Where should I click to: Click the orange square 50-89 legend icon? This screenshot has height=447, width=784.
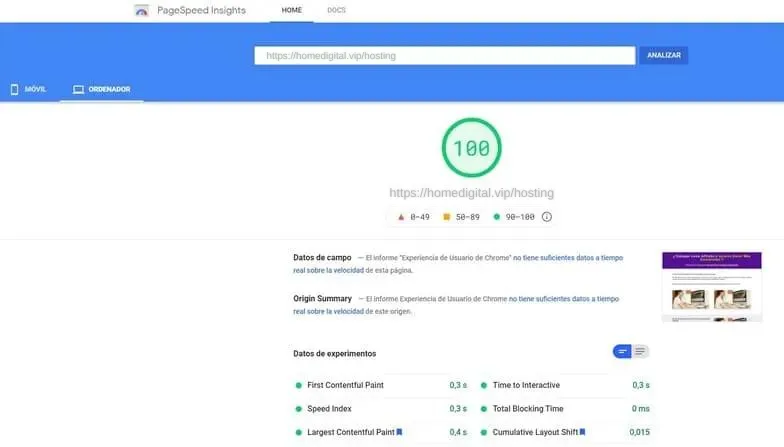(x=446, y=217)
